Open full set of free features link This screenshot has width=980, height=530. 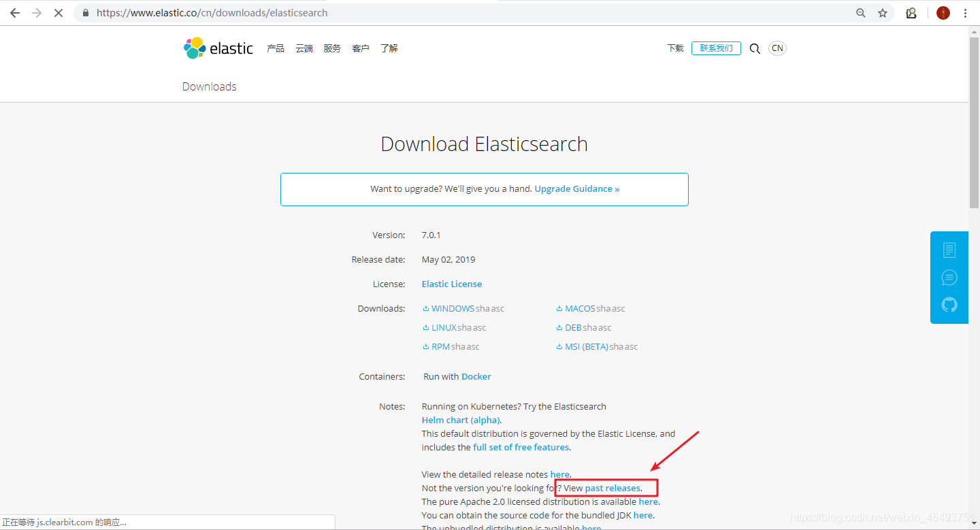coord(521,448)
